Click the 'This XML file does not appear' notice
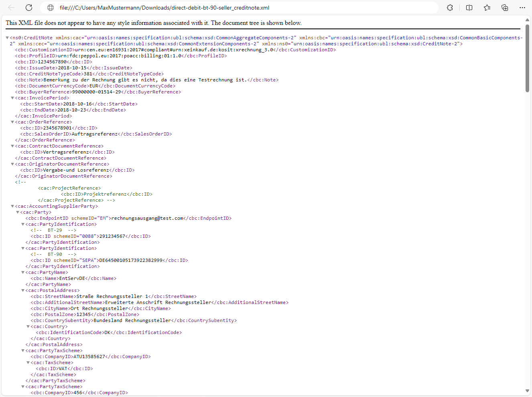Screen dimensions: 532x397 (154, 23)
